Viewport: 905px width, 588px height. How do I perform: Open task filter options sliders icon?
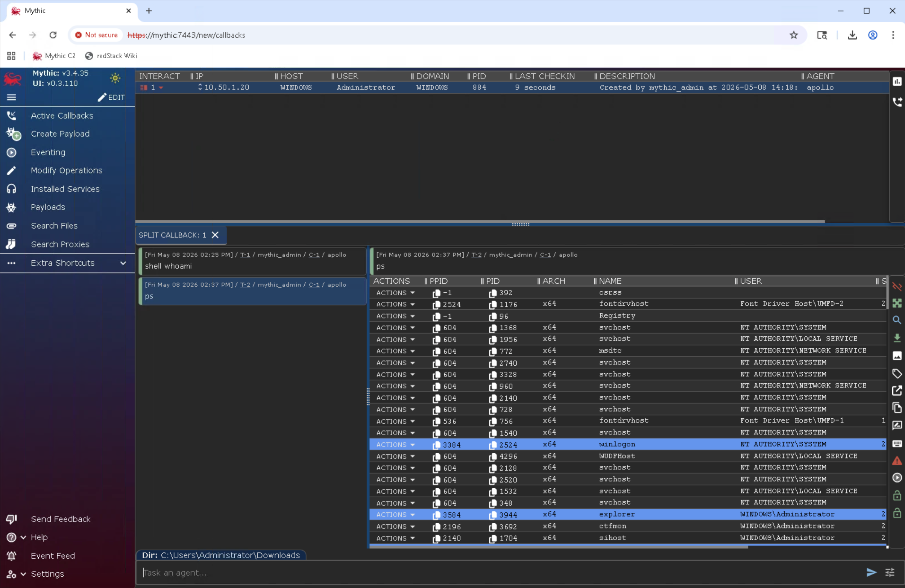[x=890, y=573]
